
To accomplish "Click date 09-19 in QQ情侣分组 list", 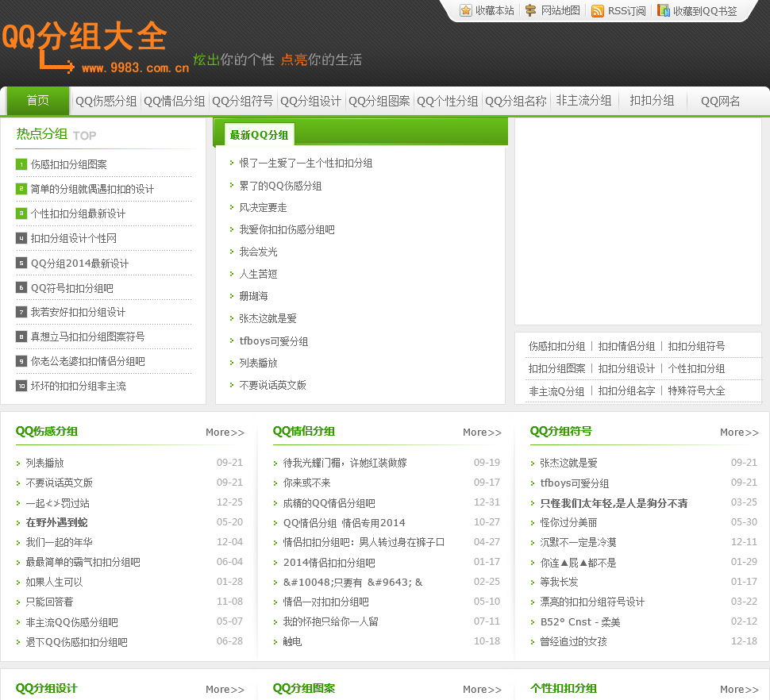I will pos(487,463).
